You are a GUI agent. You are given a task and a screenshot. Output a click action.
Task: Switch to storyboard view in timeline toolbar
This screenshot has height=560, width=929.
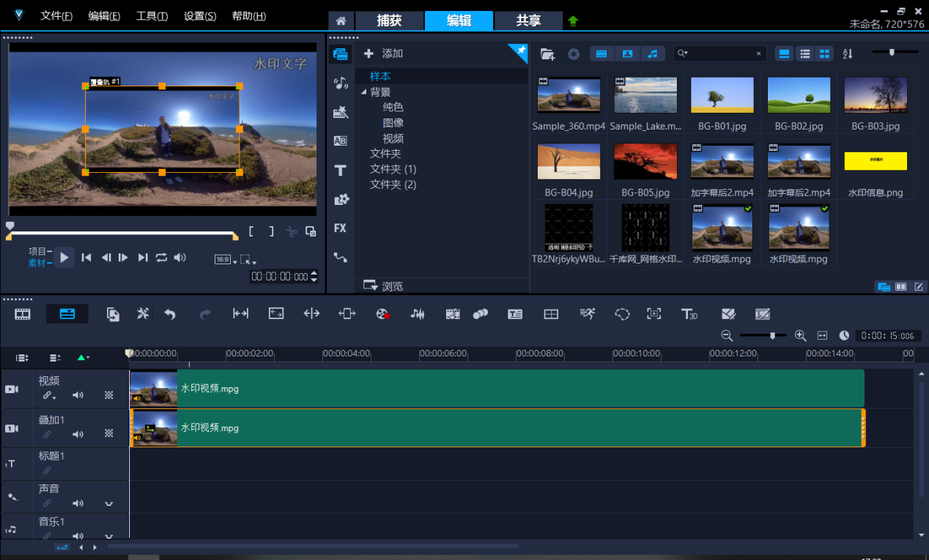coord(23,314)
